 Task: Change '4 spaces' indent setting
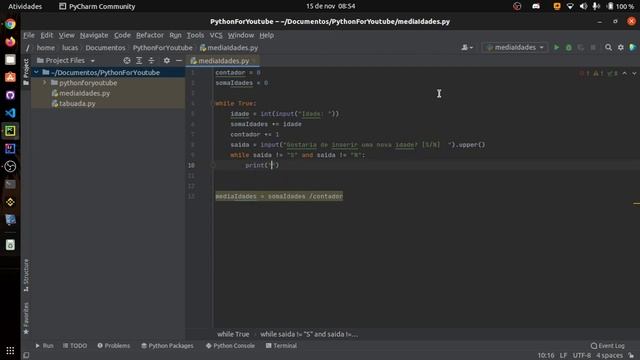(x=609, y=356)
